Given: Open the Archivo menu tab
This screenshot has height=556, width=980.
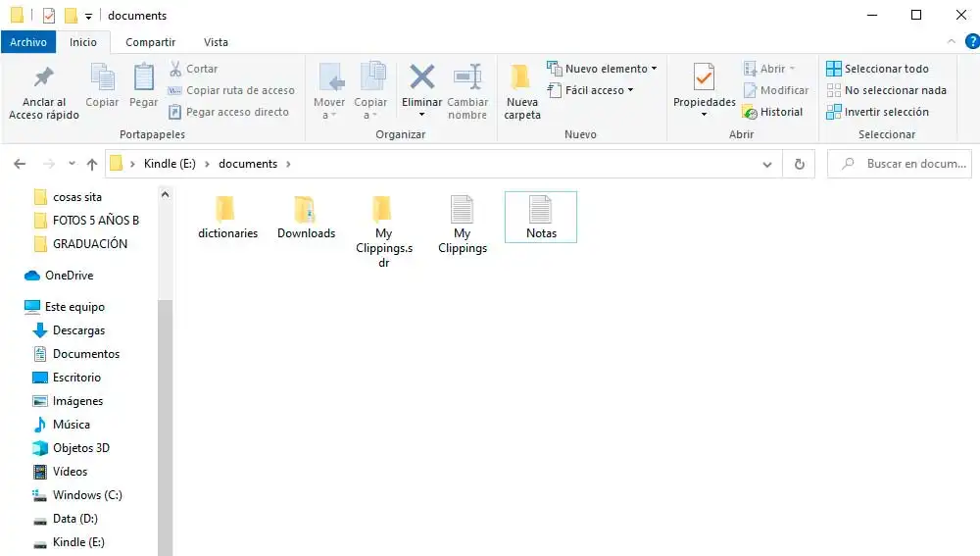Looking at the screenshot, I should point(28,42).
